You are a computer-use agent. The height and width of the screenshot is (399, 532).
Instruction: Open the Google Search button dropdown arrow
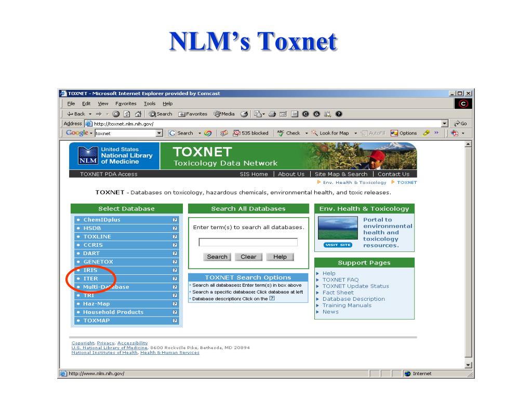[199, 133]
